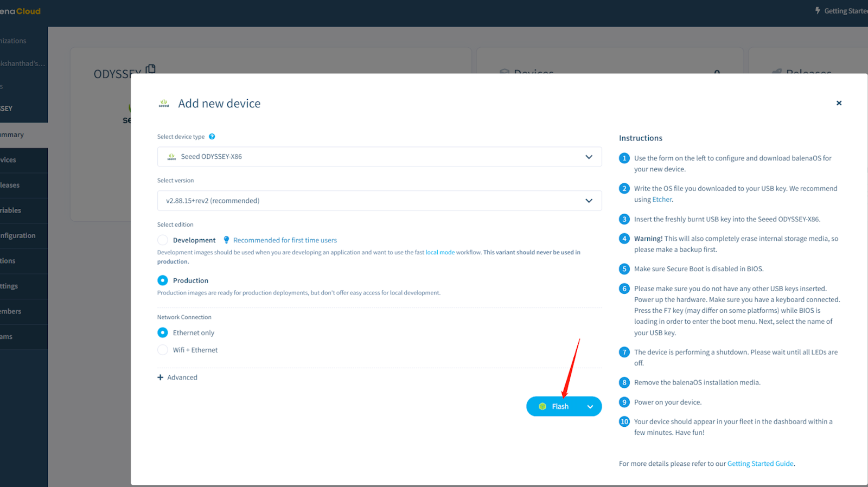The image size is (868, 487).
Task: Click the step 5 Secure Boot instruction text
Action: (699, 269)
